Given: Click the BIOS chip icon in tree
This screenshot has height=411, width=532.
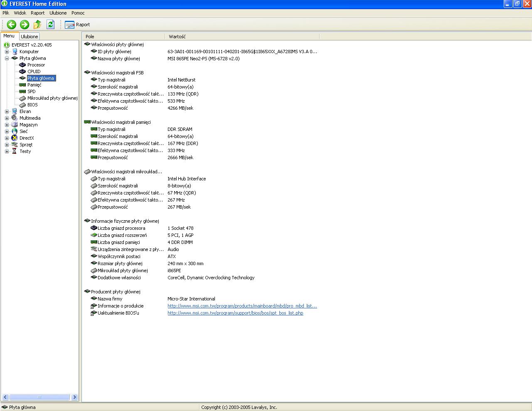Looking at the screenshot, I should [22, 105].
